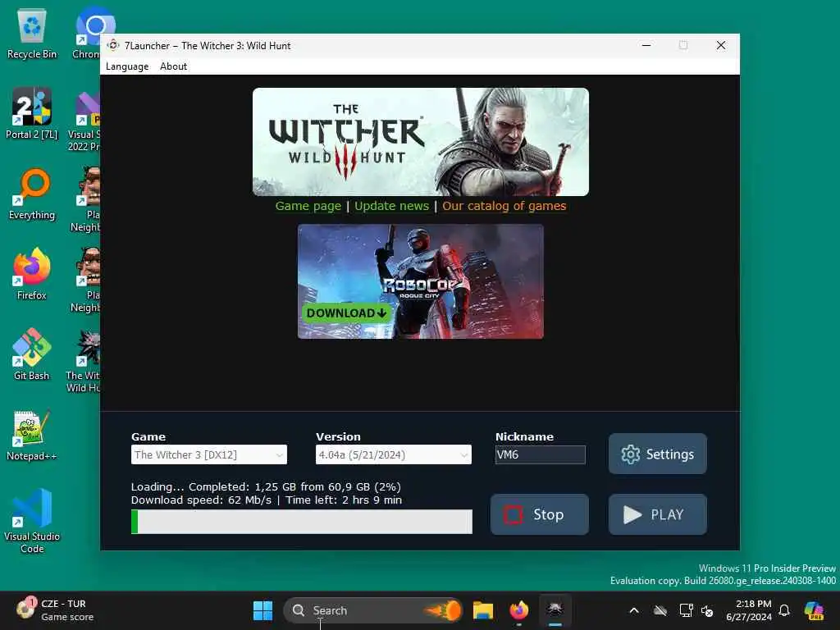
Task: Select the Visual Studio 2022 desktop icon
Action: coord(85,120)
